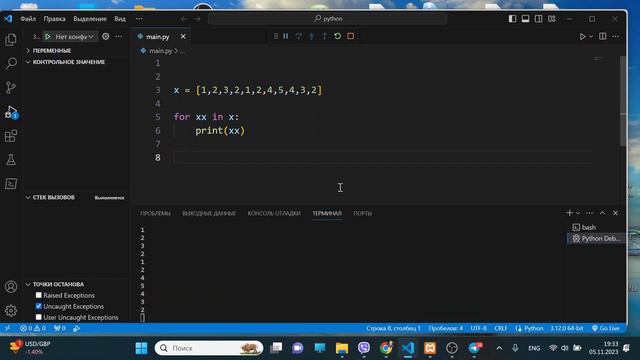Start debugging with green play button
This screenshot has height=360, width=640.
pos(48,36)
